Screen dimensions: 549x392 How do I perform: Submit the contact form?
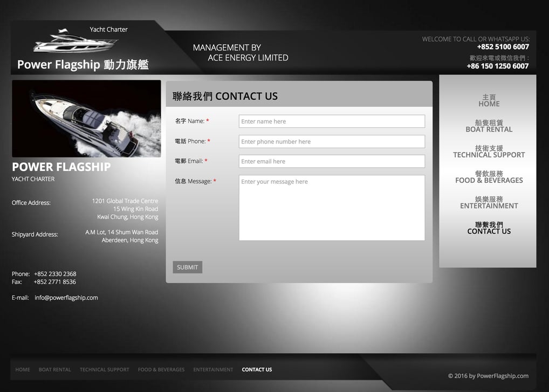pos(187,267)
